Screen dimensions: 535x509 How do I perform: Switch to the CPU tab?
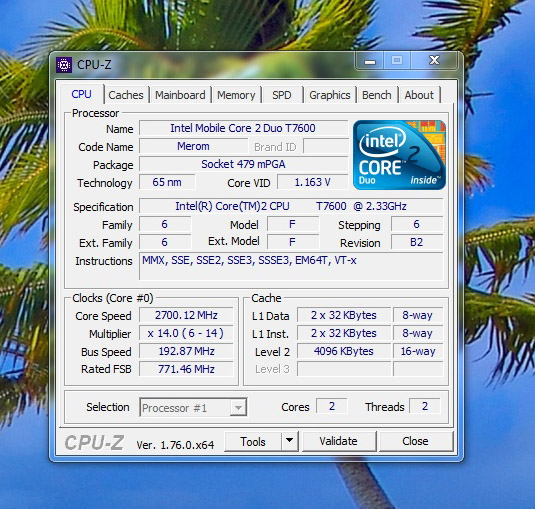pos(82,94)
